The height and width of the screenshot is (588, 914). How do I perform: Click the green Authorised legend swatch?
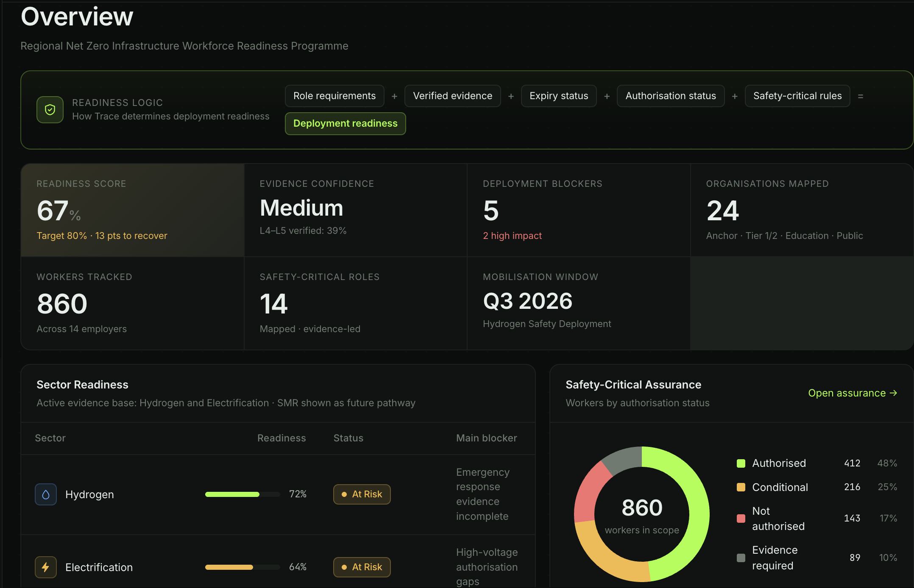[741, 463]
